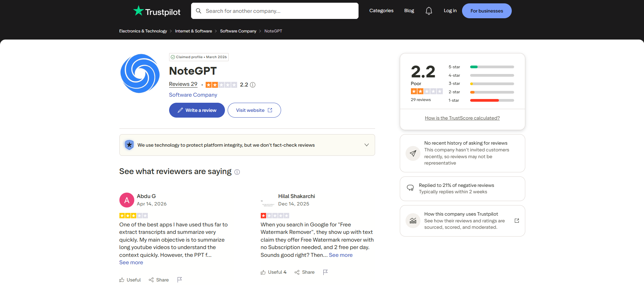This screenshot has width=644, height=294.
Task: Expand the platform integrity notice chevron
Action: pyautogui.click(x=367, y=145)
